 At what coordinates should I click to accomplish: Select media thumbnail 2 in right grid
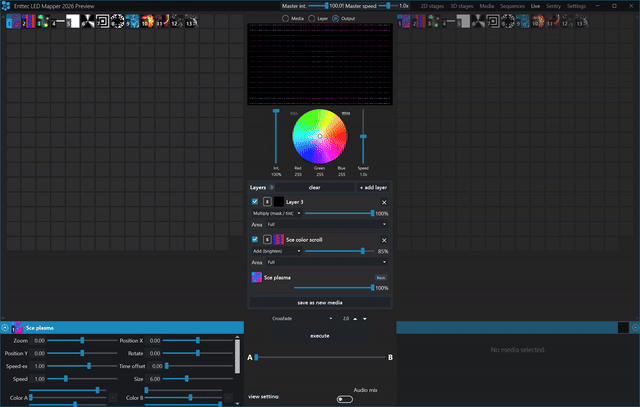pyautogui.click(x=419, y=21)
